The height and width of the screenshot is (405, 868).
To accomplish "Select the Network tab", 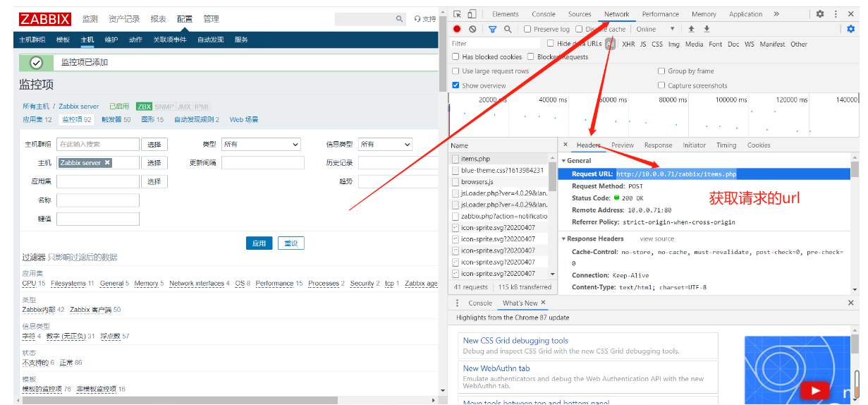I will click(616, 14).
